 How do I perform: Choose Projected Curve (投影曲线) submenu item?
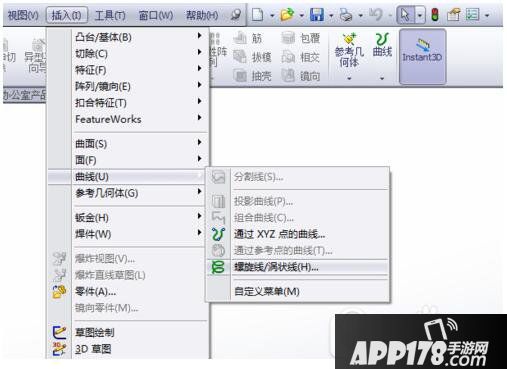(x=298, y=202)
